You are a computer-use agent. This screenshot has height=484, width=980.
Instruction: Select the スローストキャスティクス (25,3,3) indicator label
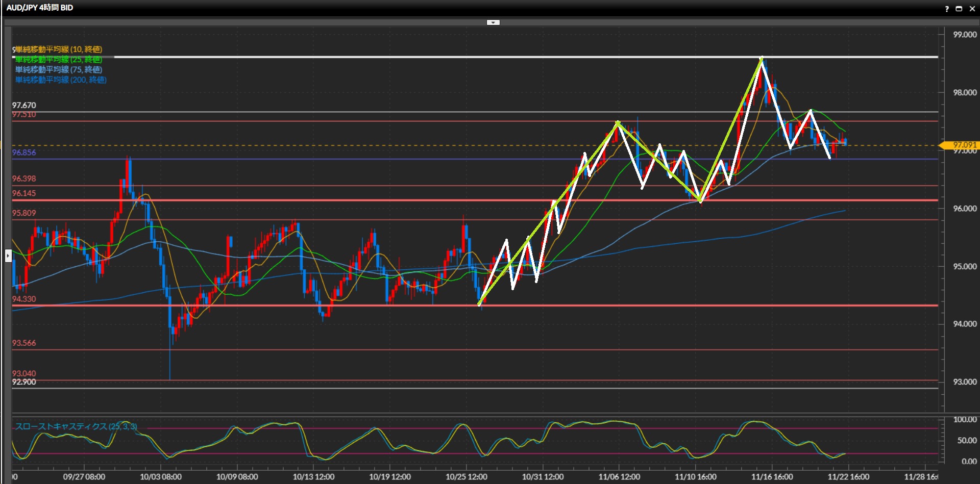76,426
